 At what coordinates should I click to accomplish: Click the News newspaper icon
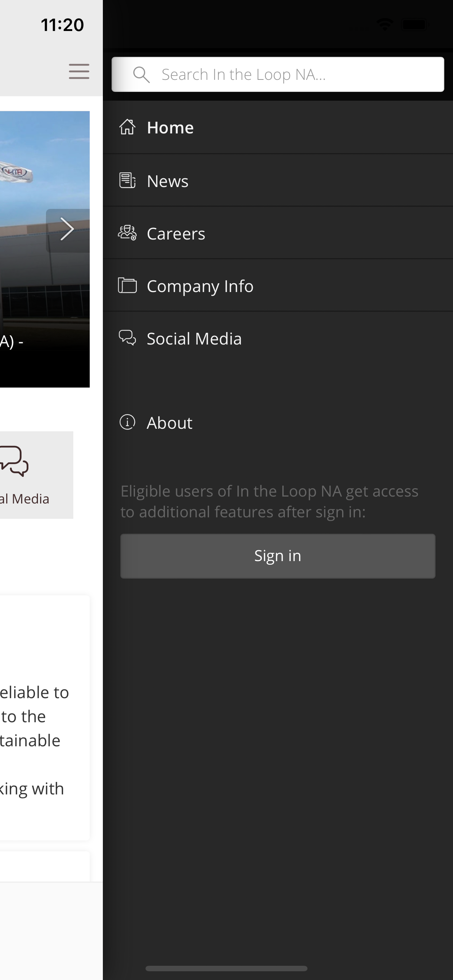click(127, 180)
